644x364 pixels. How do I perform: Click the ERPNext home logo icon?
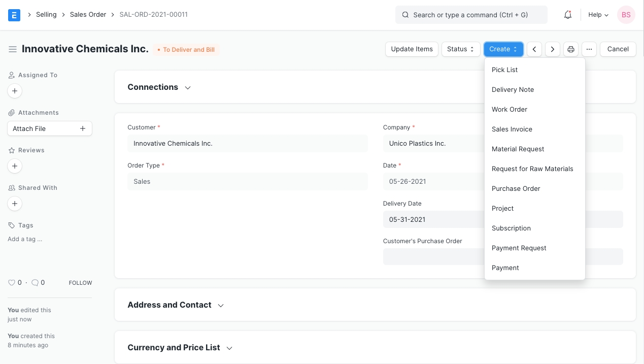pyautogui.click(x=14, y=15)
